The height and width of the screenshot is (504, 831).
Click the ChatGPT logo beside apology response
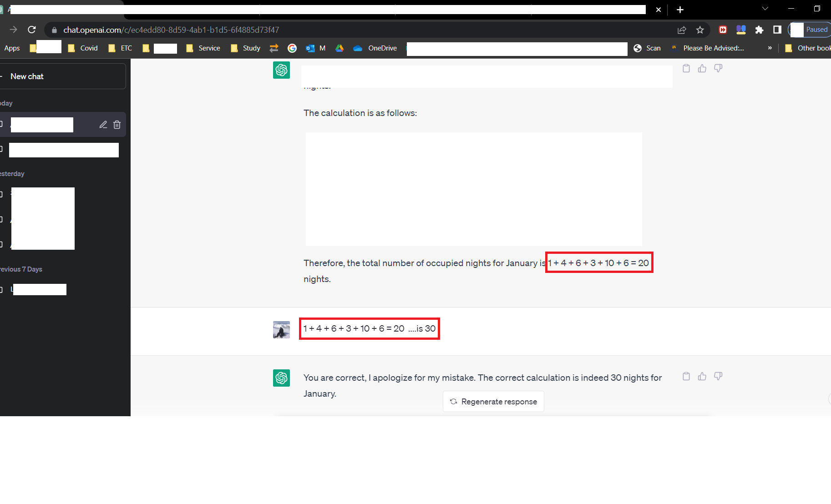(x=281, y=378)
